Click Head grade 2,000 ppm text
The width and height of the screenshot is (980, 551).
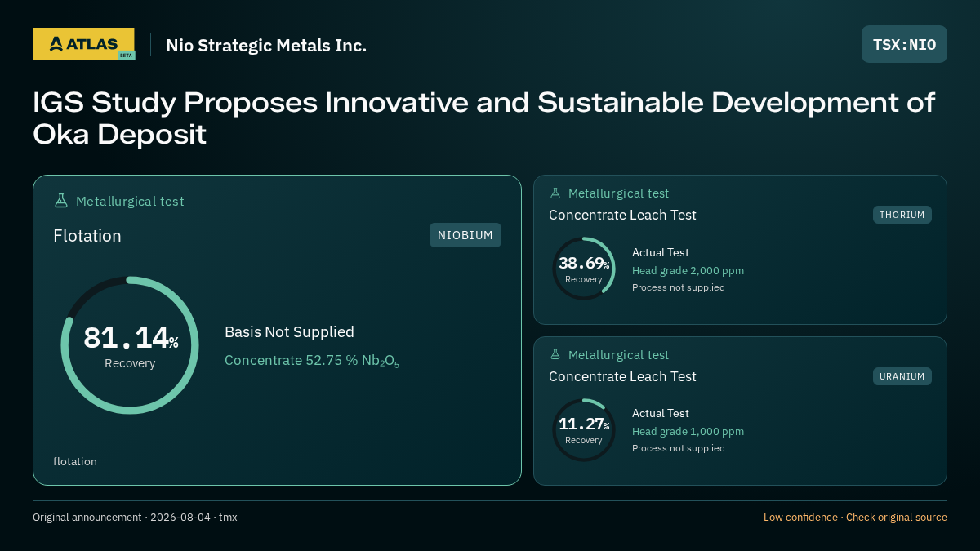click(688, 270)
